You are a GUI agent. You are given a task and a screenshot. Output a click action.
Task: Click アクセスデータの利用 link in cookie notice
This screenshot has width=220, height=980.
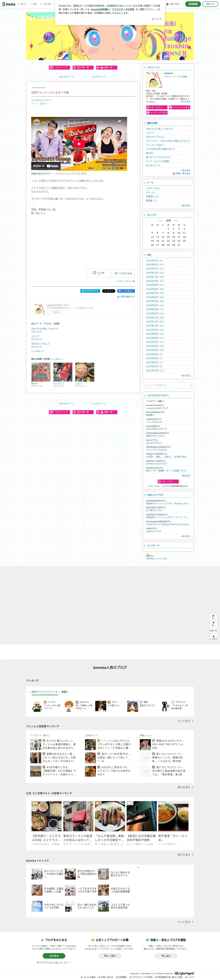123,10
